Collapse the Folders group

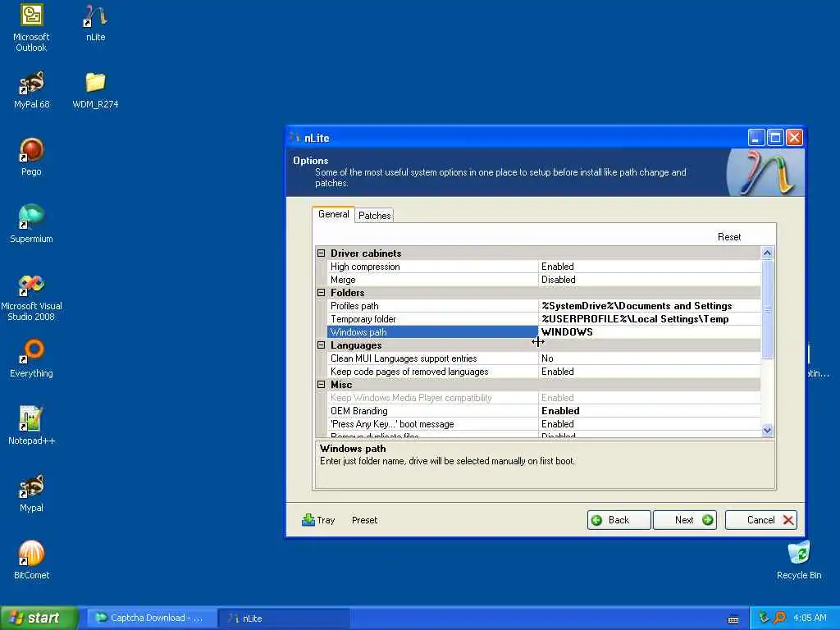pyautogui.click(x=321, y=293)
